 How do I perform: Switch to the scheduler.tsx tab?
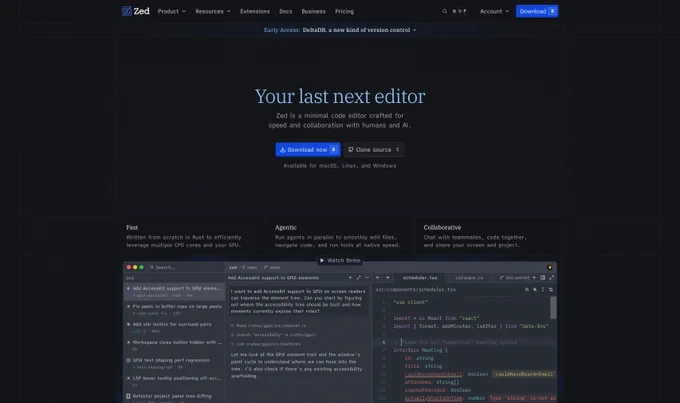pos(420,278)
